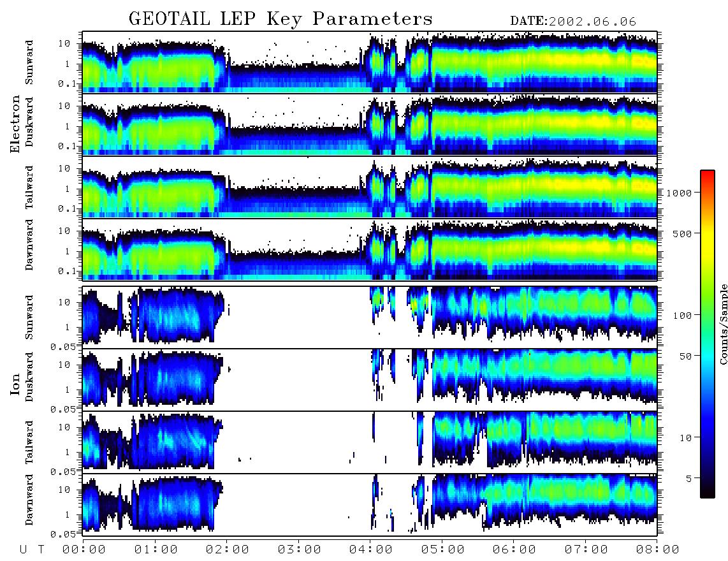This screenshot has height=561, width=728.
Task: Click the 500 color bar tick label
Action: click(683, 233)
